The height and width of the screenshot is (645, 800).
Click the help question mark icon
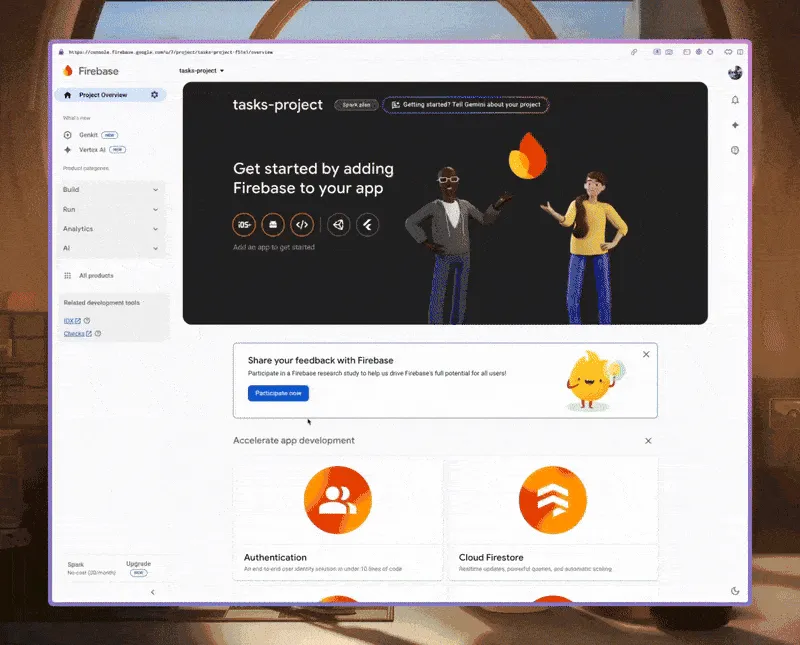click(735, 150)
